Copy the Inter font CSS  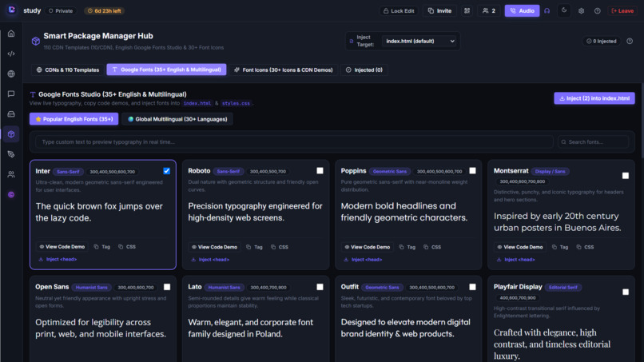point(127,247)
